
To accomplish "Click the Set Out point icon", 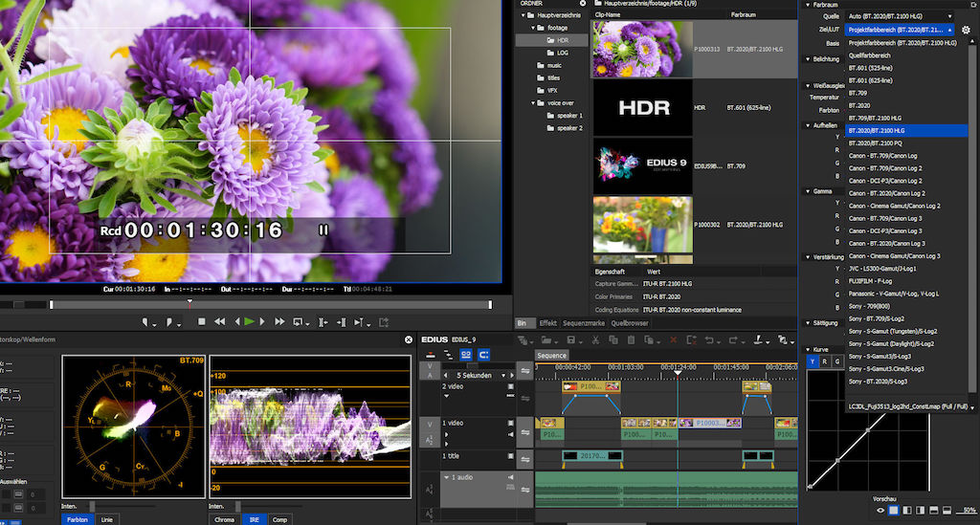I will pos(168,322).
